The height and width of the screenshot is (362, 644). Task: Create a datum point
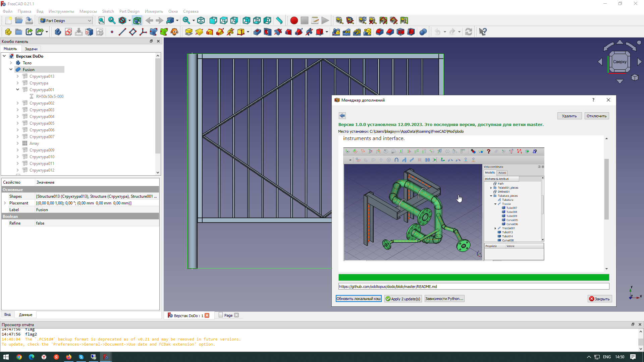(112, 32)
